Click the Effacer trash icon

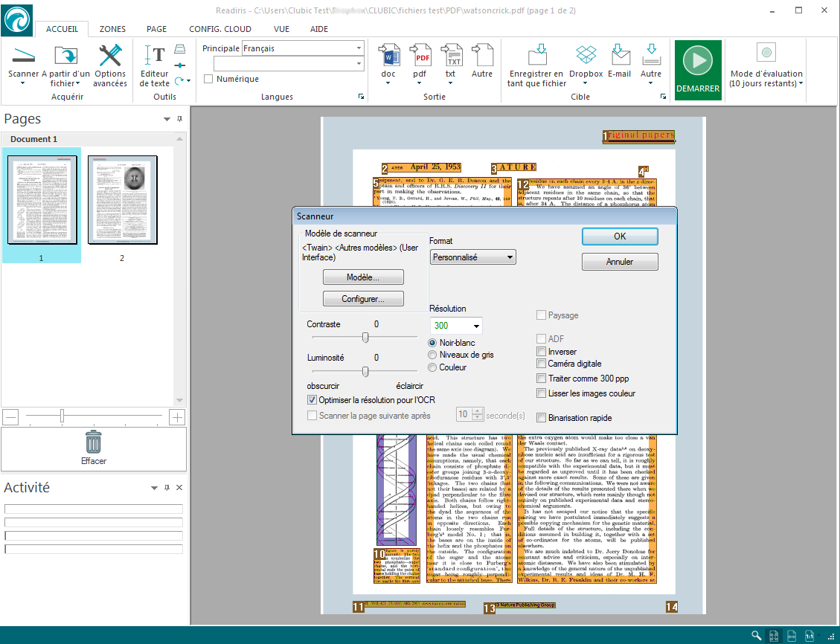[94, 442]
